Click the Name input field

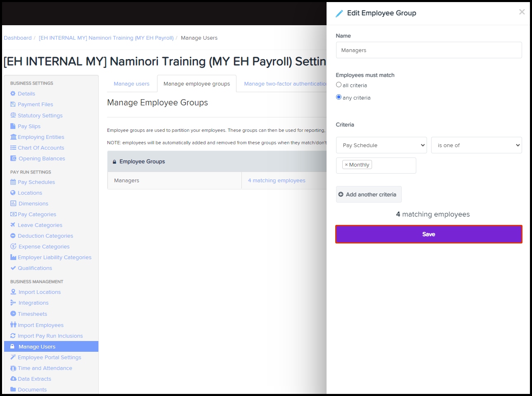(429, 50)
